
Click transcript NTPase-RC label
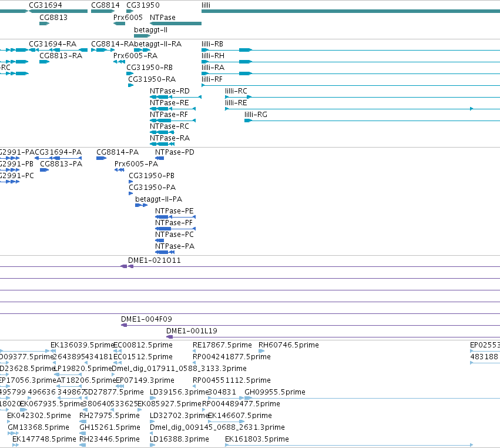pos(169,126)
